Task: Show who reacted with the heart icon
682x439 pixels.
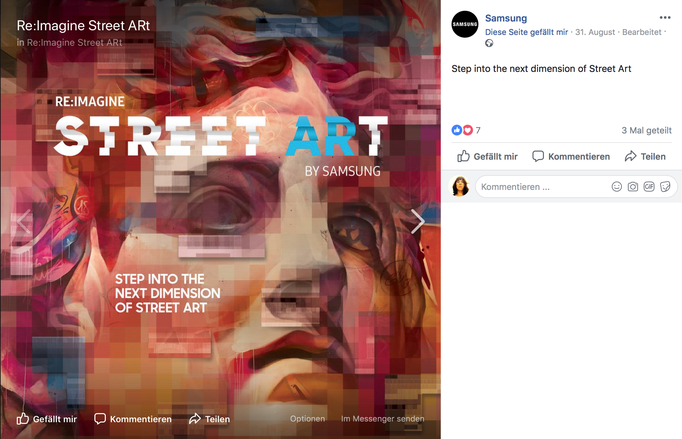Action: pos(468,130)
